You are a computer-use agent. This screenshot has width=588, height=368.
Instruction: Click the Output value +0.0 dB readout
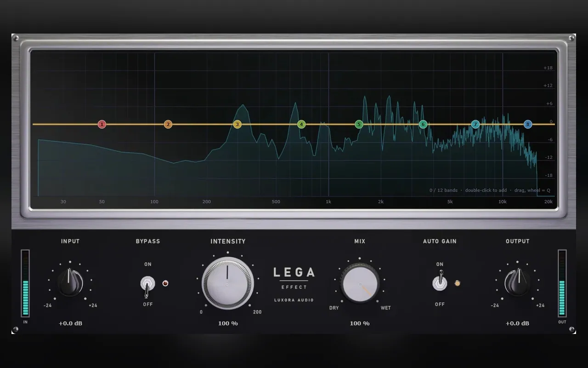pyautogui.click(x=517, y=323)
